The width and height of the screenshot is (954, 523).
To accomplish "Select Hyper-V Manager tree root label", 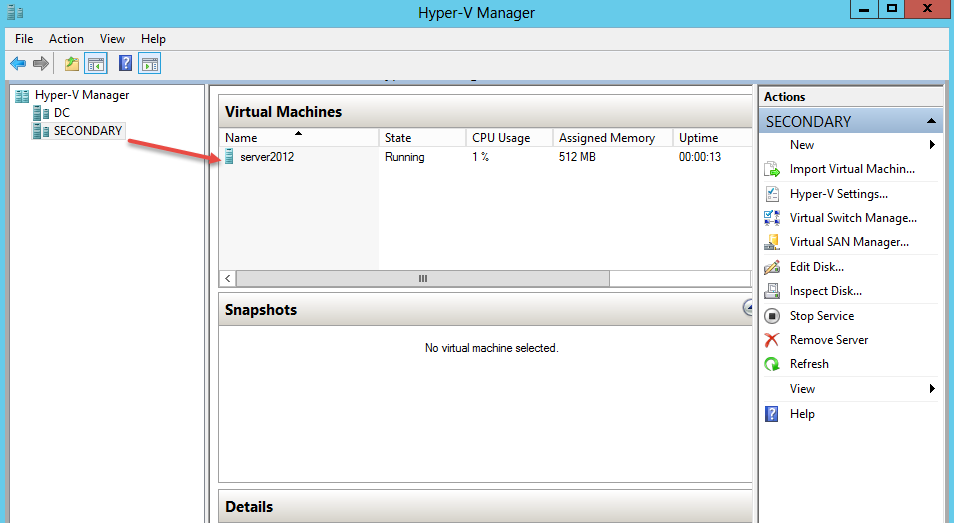I will pos(82,95).
